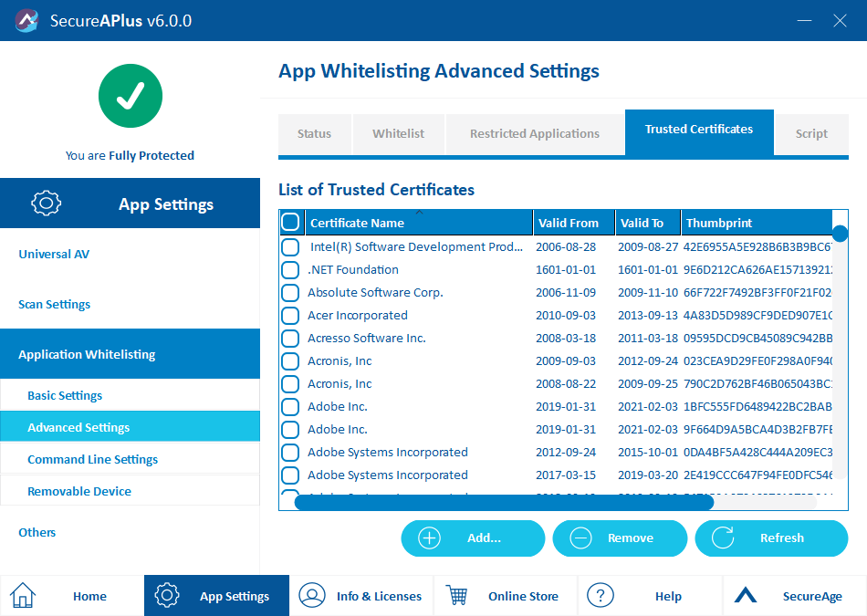This screenshot has width=867, height=616.
Task: Check the Absolute Software Corp. checkbox
Action: point(290,293)
